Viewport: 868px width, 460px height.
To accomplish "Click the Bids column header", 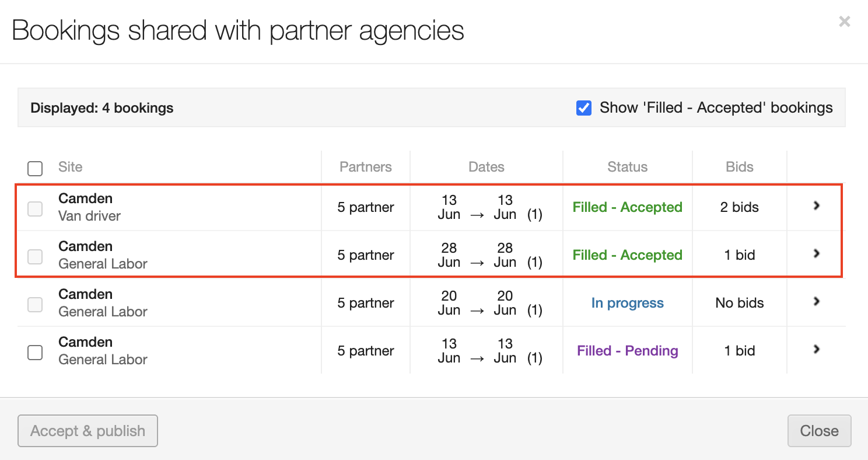I will pyautogui.click(x=739, y=167).
